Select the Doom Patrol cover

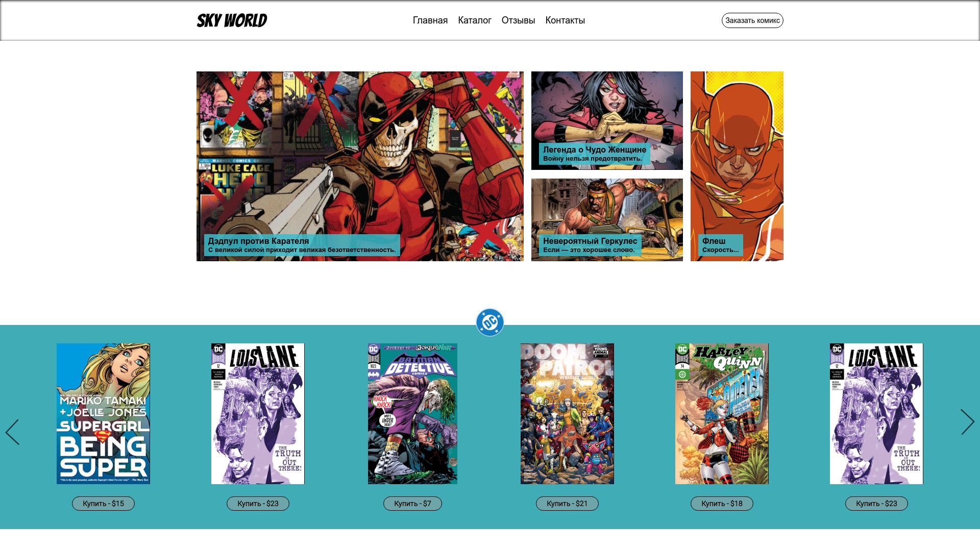(567, 414)
